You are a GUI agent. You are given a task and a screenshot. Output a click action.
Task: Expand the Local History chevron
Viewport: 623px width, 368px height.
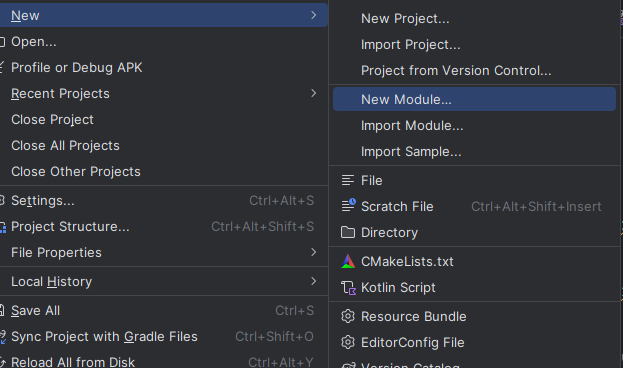tap(313, 281)
